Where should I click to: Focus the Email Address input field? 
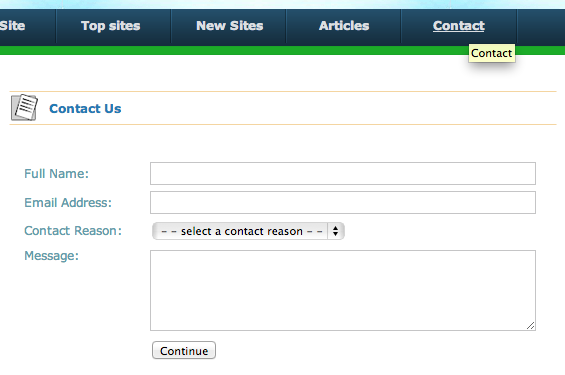coord(343,202)
